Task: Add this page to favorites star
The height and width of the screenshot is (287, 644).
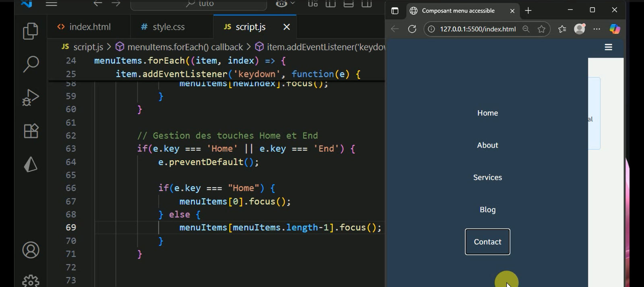Action: pos(541,29)
